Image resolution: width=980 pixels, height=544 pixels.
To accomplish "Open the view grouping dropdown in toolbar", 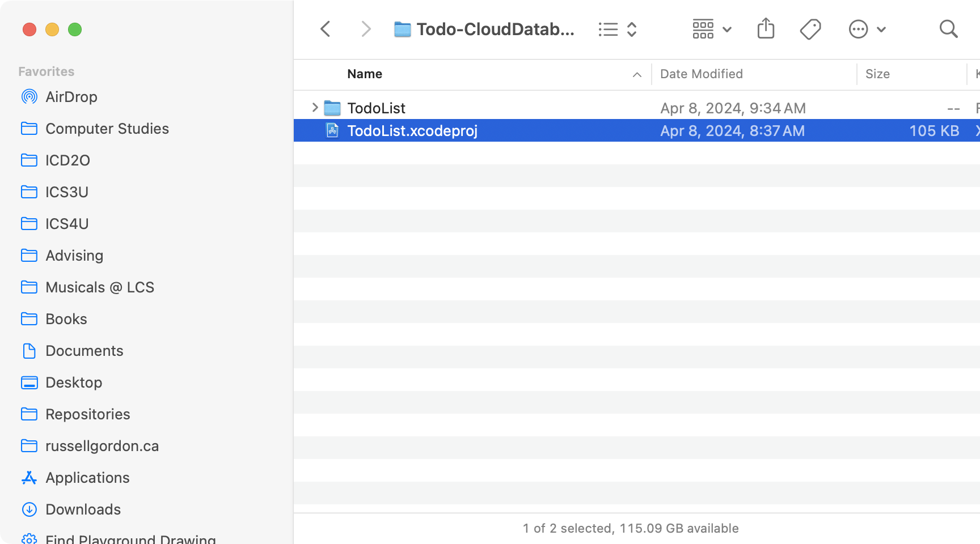I will tap(703, 29).
